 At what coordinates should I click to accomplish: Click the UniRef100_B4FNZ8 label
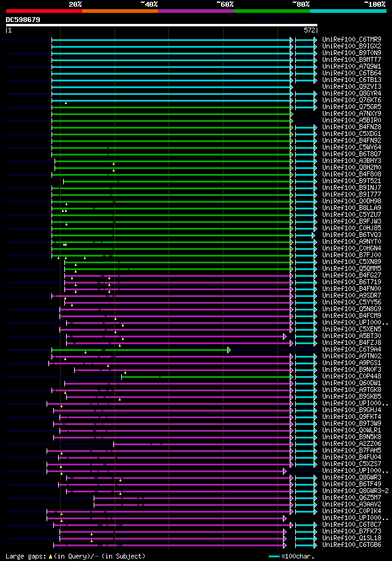click(352, 127)
